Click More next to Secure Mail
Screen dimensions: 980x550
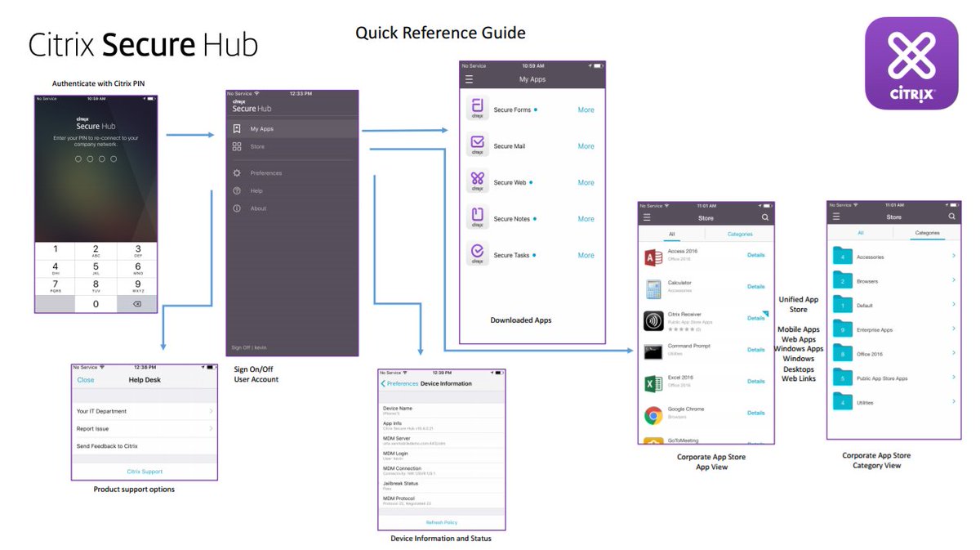586,146
